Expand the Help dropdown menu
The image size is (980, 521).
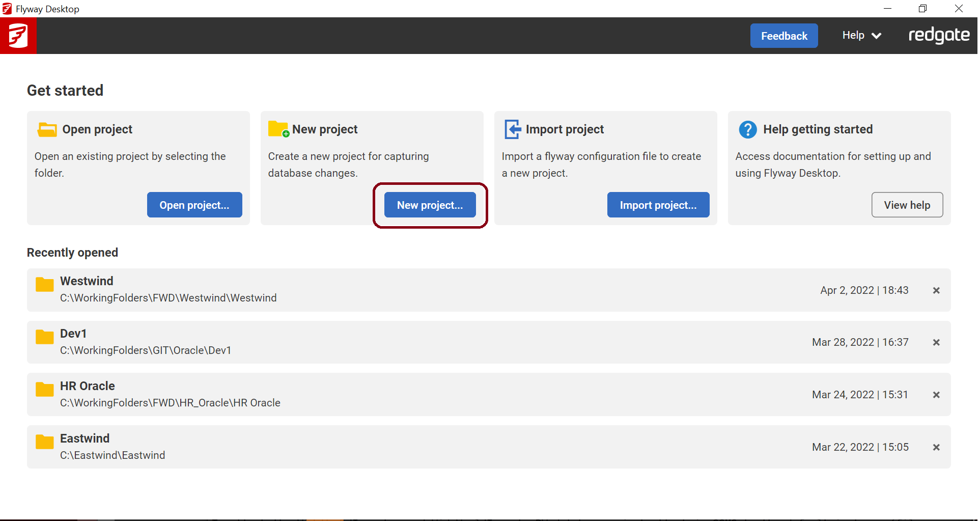coord(860,35)
